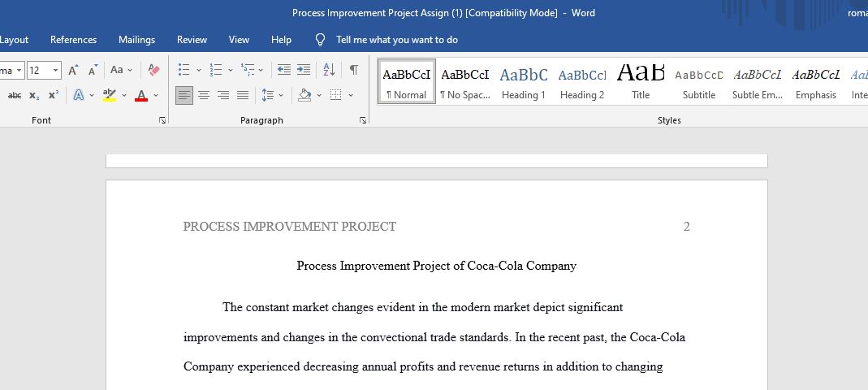This screenshot has width=868, height=390.
Task: Decrease paragraph indent
Action: click(284, 70)
